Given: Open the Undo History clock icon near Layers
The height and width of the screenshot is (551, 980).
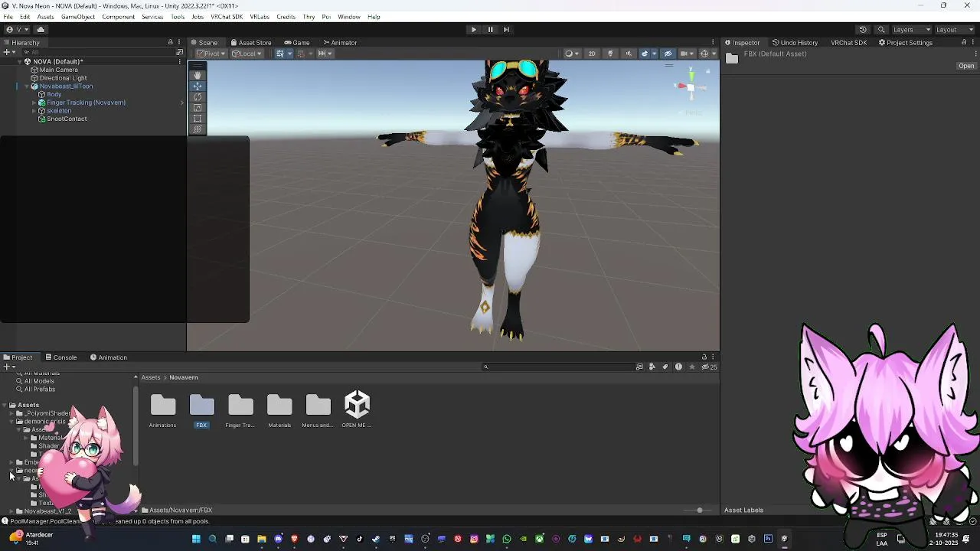Looking at the screenshot, I should 863,30.
